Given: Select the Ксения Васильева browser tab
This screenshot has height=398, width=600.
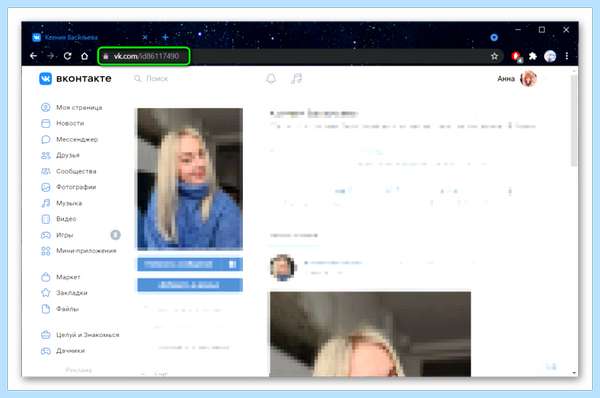Looking at the screenshot, I should click(90, 37).
